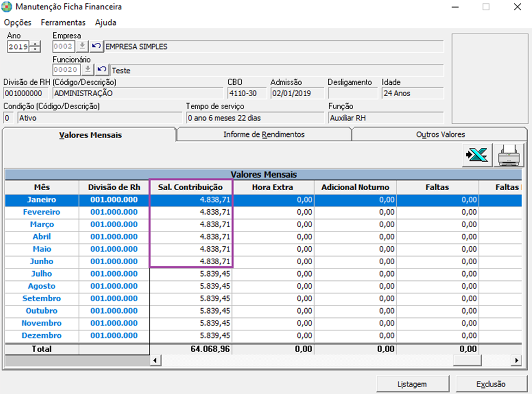Decrease the Ano value with down arrow

pos(35,49)
